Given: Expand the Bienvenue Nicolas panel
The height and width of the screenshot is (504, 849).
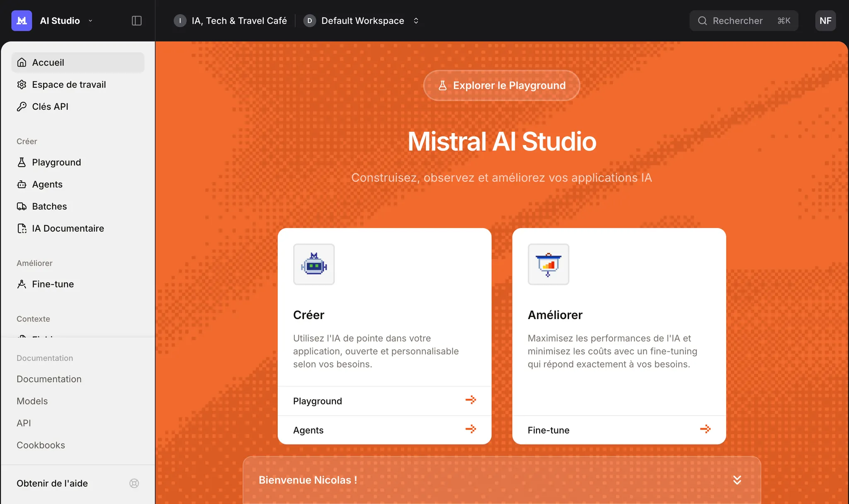Looking at the screenshot, I should (x=737, y=480).
